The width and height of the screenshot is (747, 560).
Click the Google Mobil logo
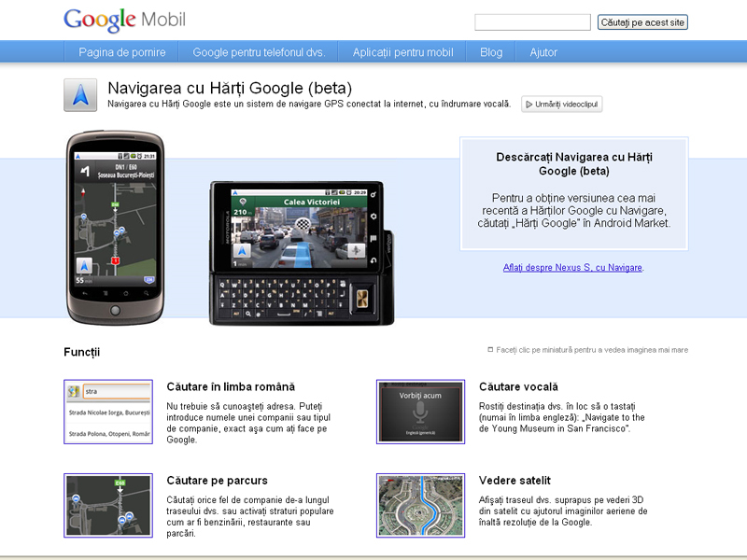(124, 20)
